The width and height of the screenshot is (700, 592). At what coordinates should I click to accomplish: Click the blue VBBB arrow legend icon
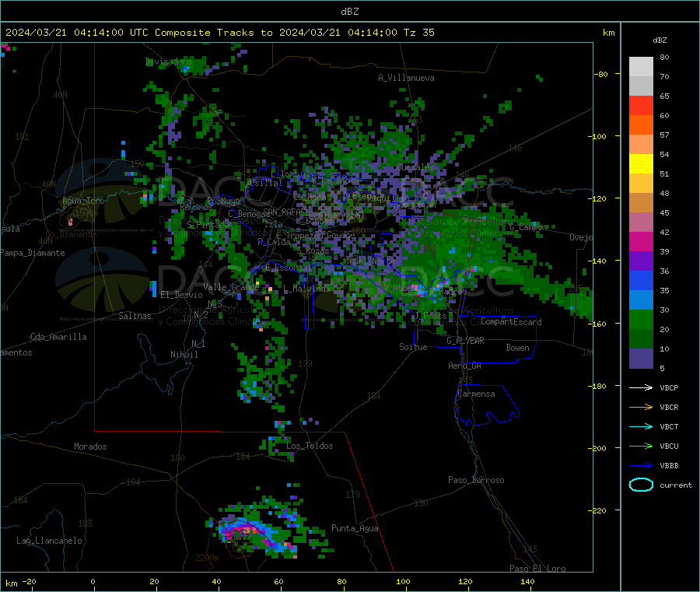[641, 466]
